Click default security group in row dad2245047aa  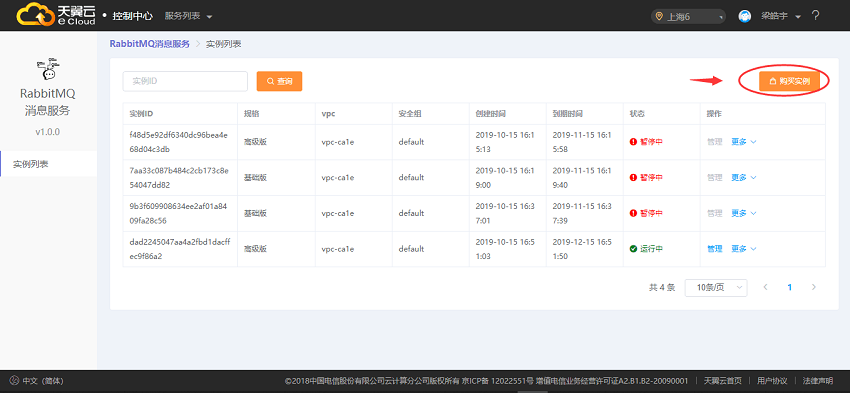[411, 249]
